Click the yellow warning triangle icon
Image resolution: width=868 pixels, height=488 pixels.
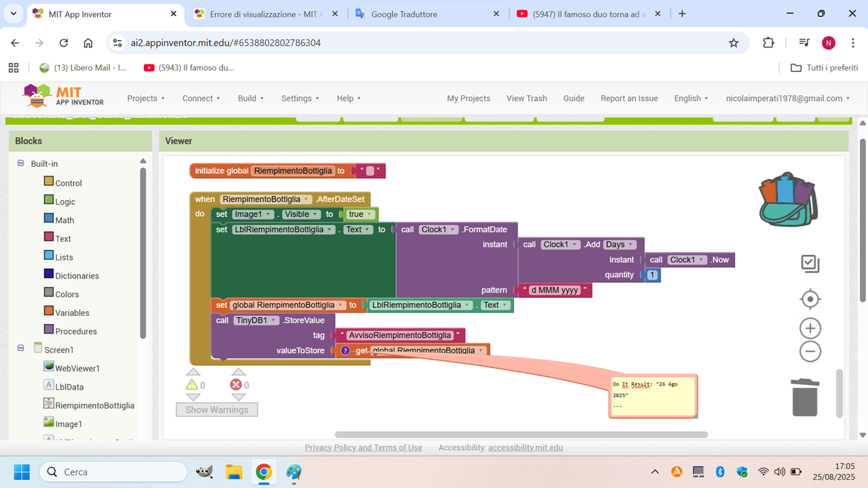192,385
